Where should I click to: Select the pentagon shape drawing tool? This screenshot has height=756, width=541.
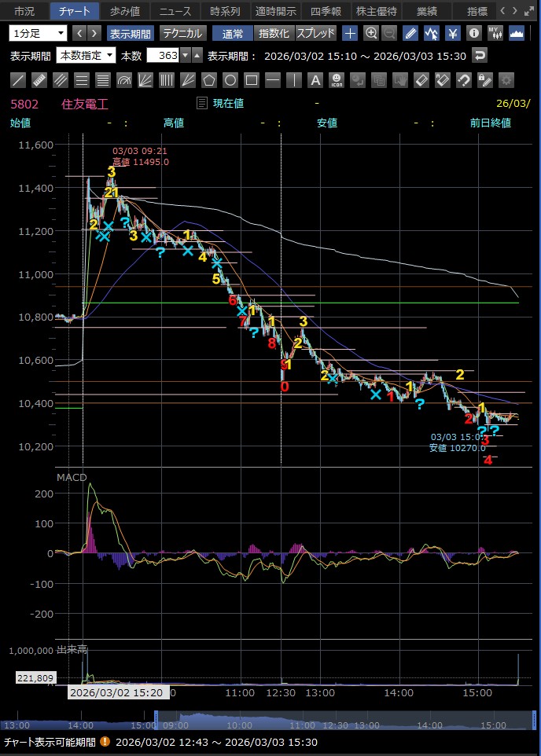tap(208, 80)
